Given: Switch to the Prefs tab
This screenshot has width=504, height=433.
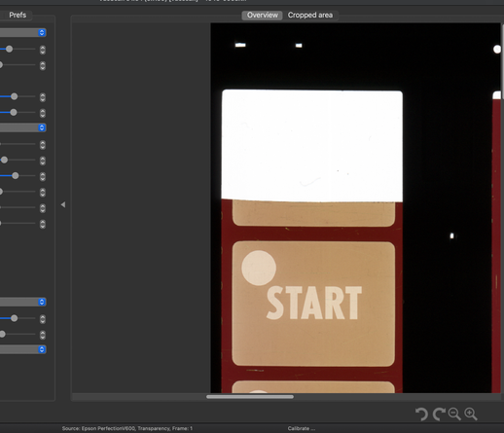Looking at the screenshot, I should tap(18, 15).
